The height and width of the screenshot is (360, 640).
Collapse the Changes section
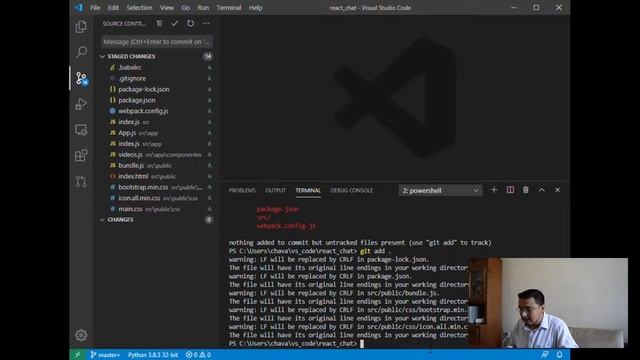157,220
